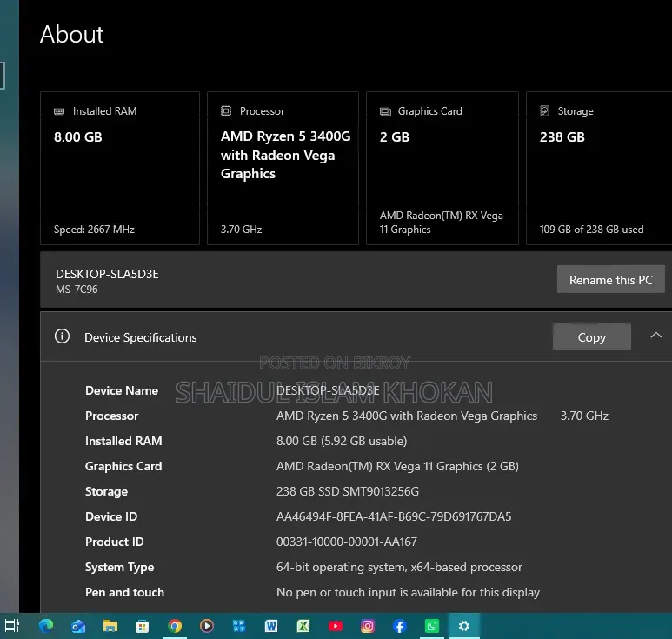
Task: Collapse the Device Specifications section
Action: click(655, 336)
